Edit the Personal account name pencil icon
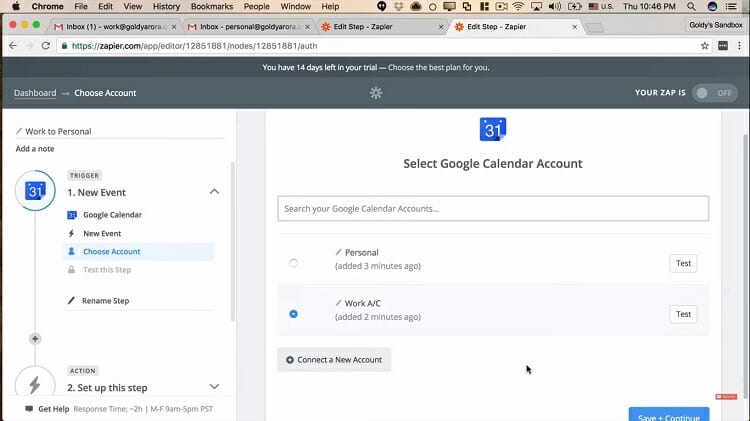Screen dimensions: 750x421 click(x=338, y=252)
